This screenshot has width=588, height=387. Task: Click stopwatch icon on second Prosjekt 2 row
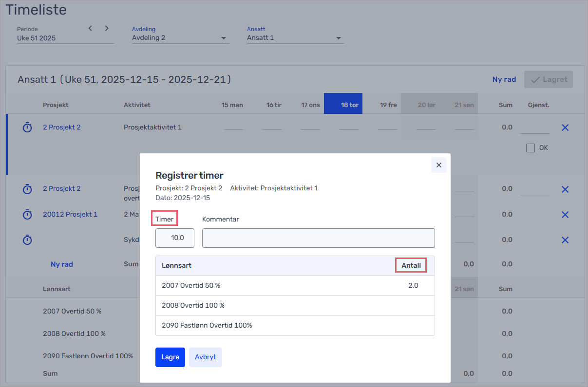(28, 189)
